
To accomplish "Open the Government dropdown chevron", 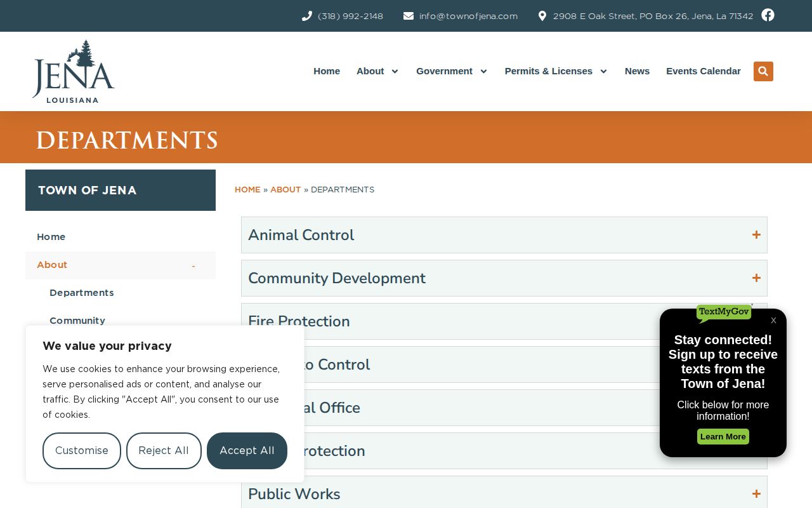I will pos(483,71).
